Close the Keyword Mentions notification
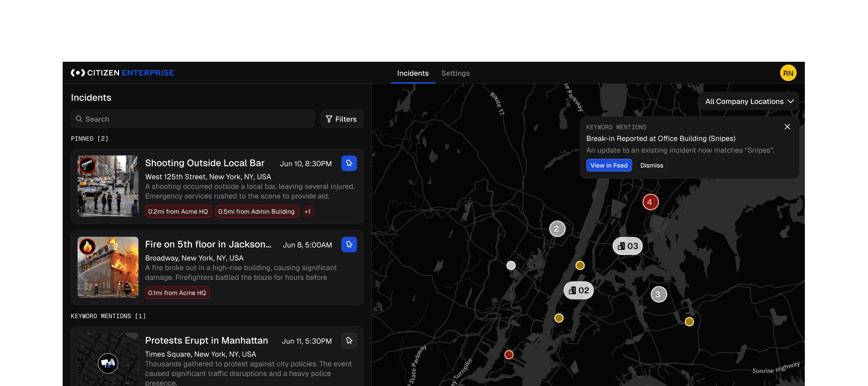 pyautogui.click(x=787, y=126)
